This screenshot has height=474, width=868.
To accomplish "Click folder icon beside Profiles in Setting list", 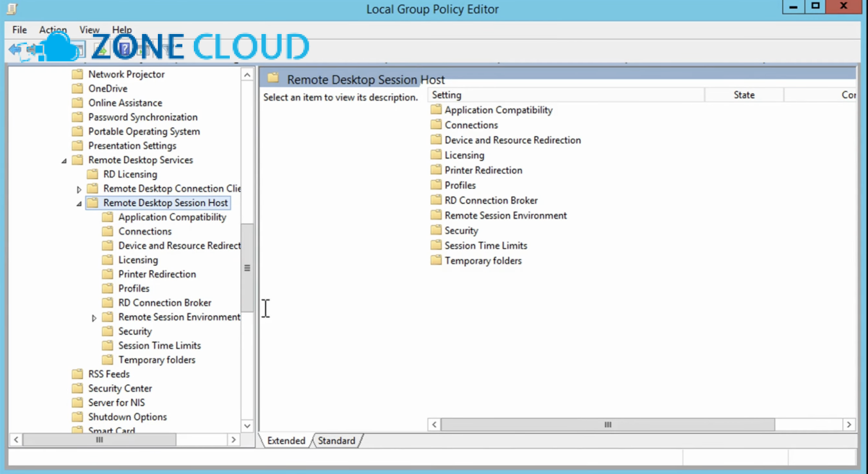I will click(x=436, y=185).
